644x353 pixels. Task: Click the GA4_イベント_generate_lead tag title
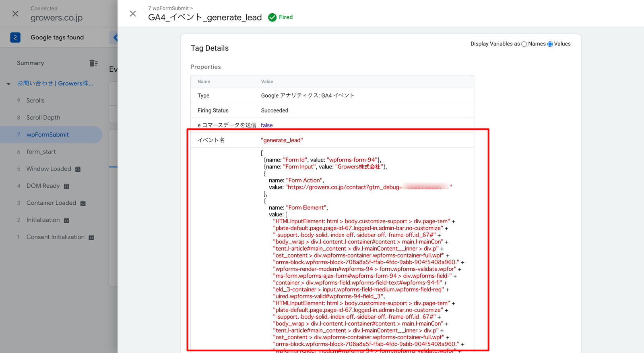pos(205,17)
